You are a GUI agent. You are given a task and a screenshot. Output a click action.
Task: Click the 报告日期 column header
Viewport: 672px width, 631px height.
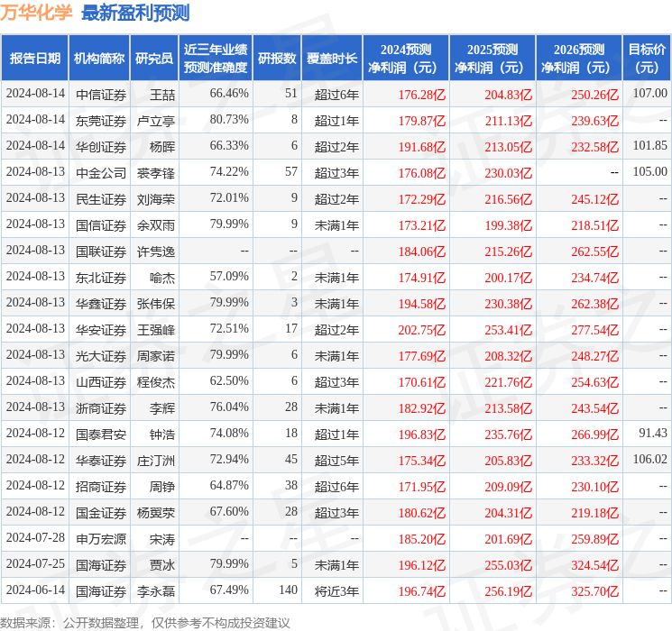point(34,59)
